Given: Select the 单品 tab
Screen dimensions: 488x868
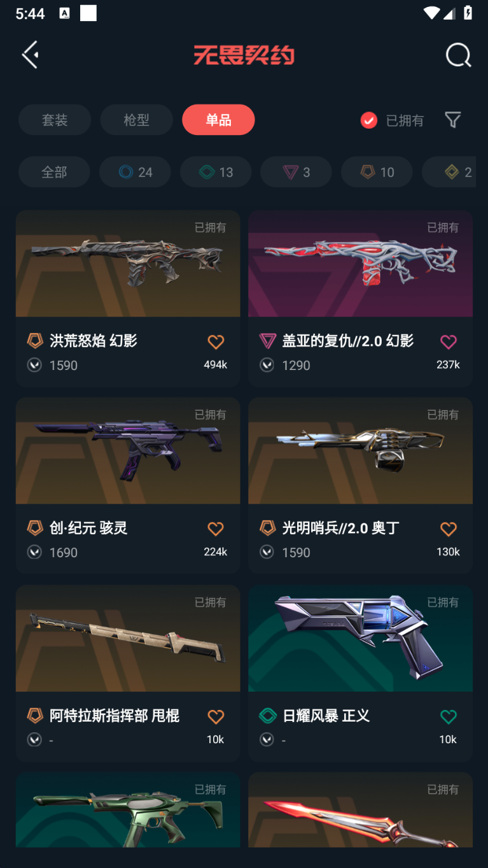Looking at the screenshot, I should coord(218,120).
